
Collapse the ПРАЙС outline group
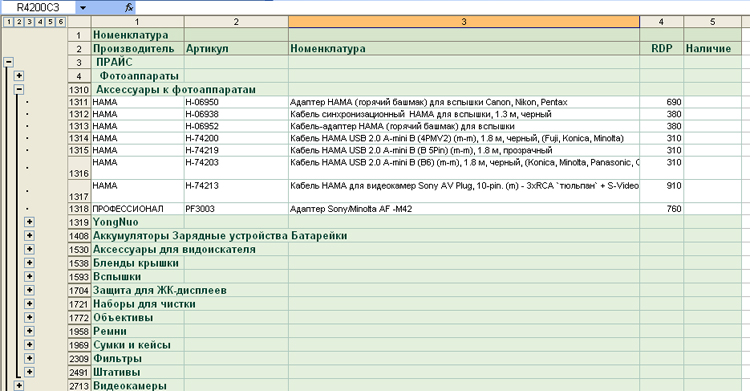coord(8,62)
